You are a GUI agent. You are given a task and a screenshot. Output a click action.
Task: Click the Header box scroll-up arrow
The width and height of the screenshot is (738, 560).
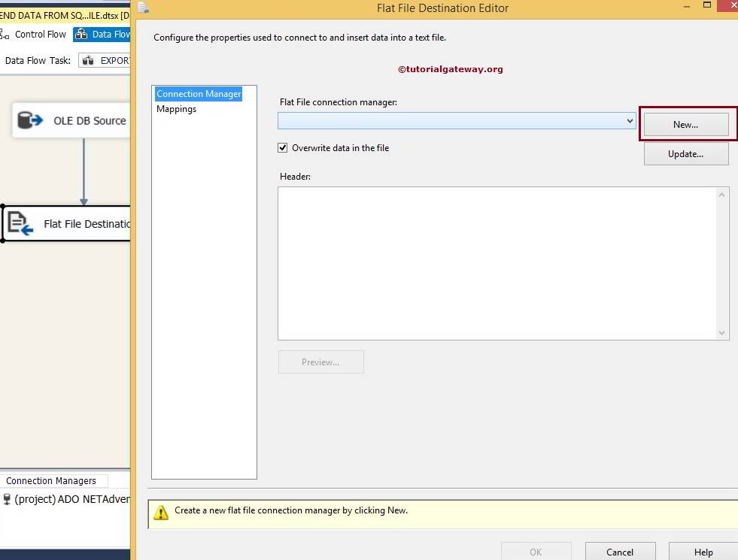click(x=722, y=193)
